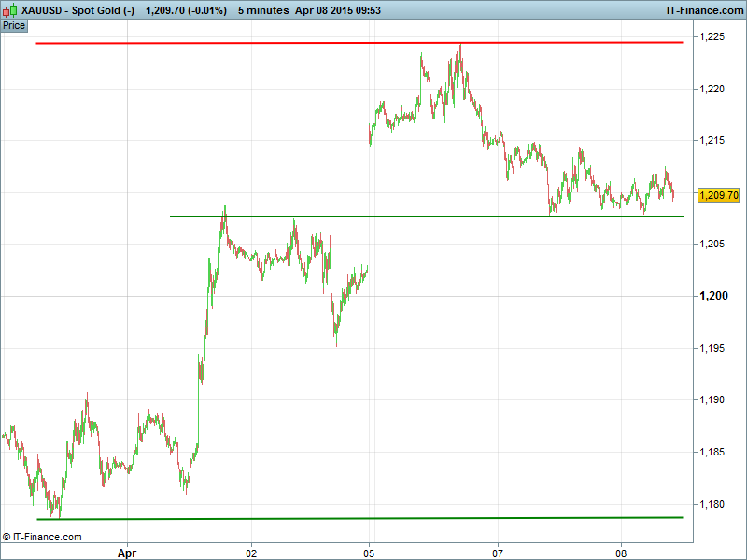The image size is (747, 560).
Task: Click the yellow 1,209.70 current price tag
Action: click(x=718, y=195)
